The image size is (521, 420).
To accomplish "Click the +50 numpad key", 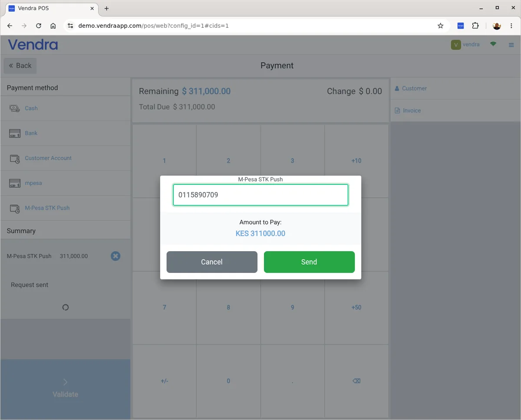I will pos(356,307).
